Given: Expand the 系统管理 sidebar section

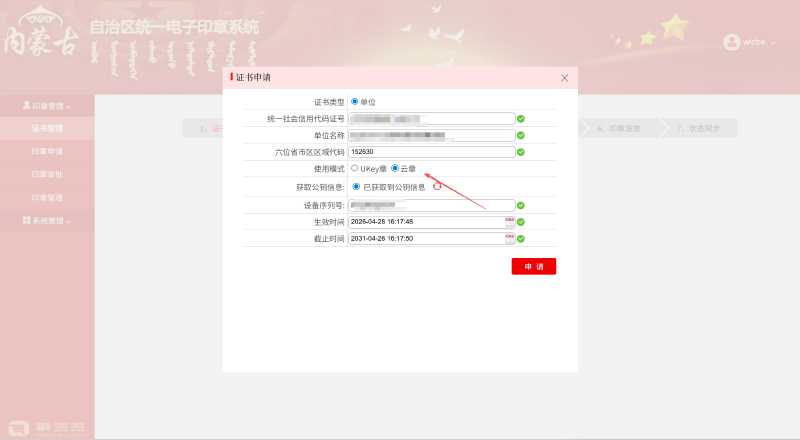Looking at the screenshot, I should click(47, 220).
